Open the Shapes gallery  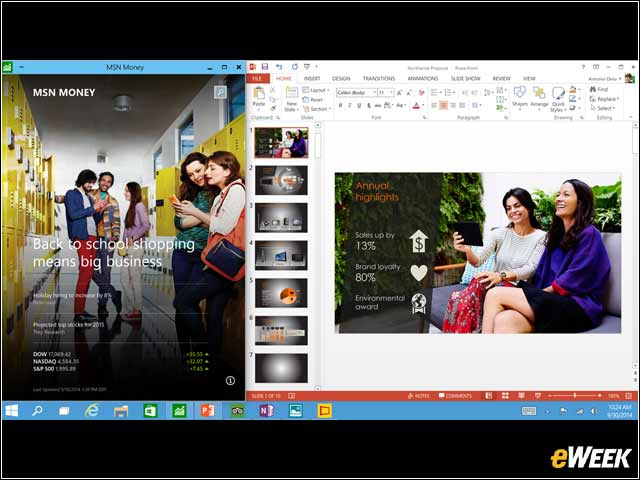520,97
